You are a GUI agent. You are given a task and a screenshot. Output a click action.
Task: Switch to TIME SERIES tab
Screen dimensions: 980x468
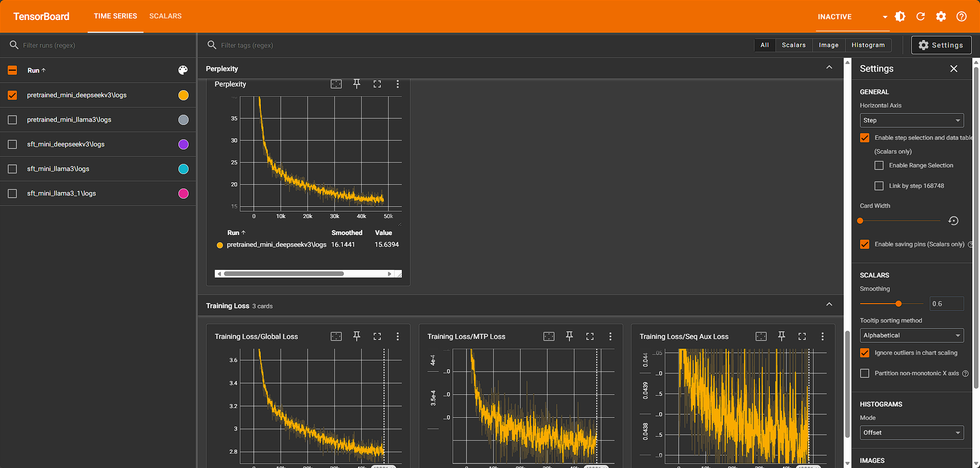[x=115, y=16]
